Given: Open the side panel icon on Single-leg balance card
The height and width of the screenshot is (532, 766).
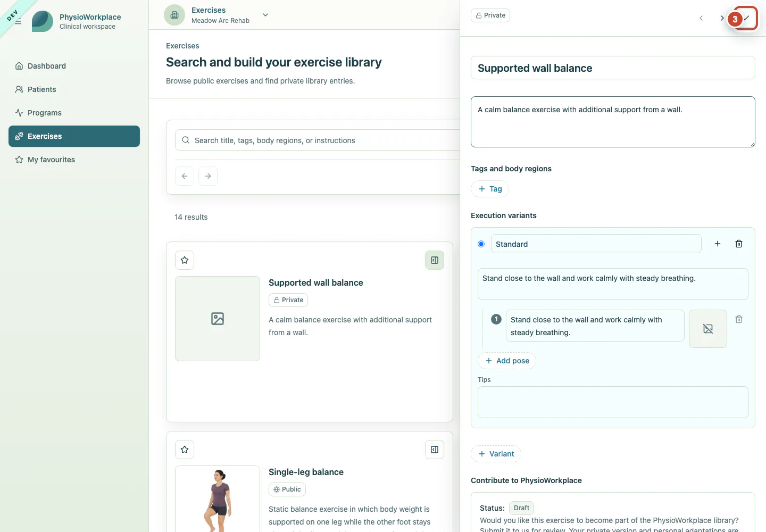Looking at the screenshot, I should point(435,450).
